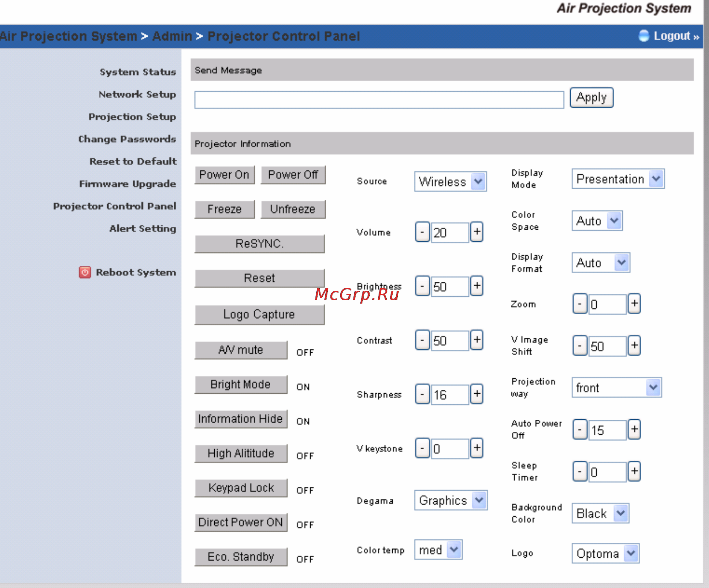
Task: Click the Reset button
Action: (x=260, y=278)
